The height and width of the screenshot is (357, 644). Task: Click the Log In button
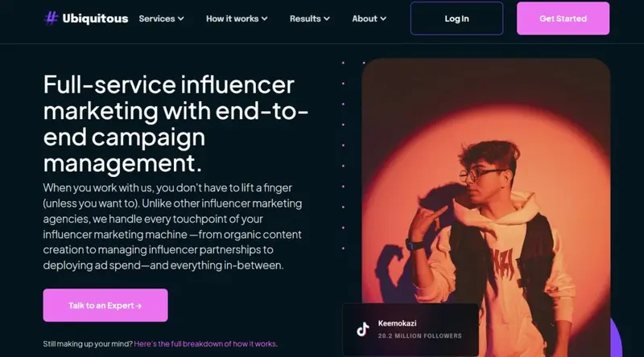point(456,18)
